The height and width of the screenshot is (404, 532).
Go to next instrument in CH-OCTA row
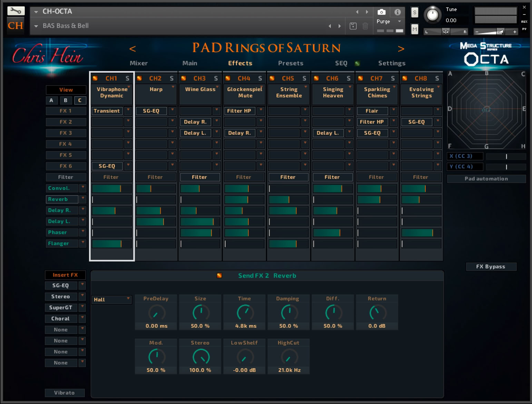coord(367,12)
